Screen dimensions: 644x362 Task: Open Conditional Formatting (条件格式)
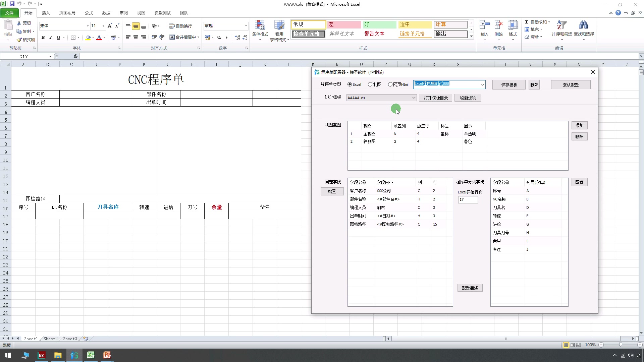click(260, 30)
